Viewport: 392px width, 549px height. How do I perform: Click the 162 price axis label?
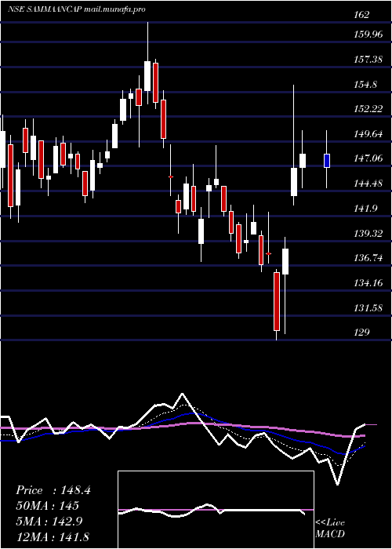(x=361, y=15)
